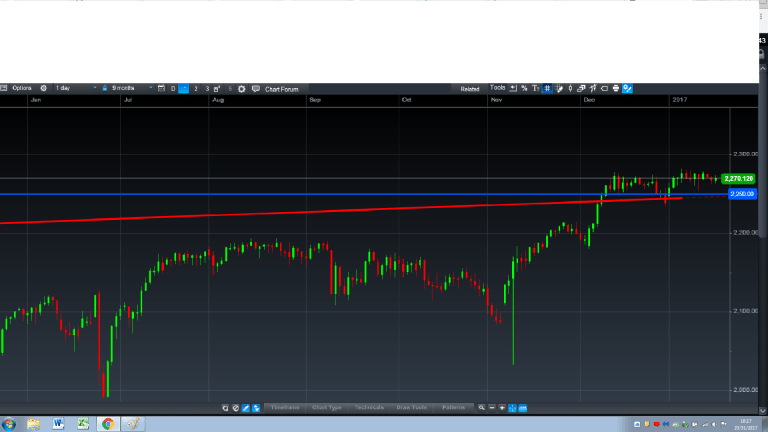Click the overlapping windows detach icon
Screen dimensions: 768x432
click(x=581, y=88)
